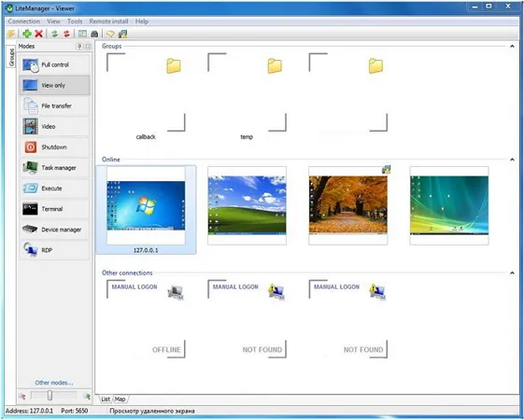The width and height of the screenshot is (524, 420).
Task: Select the autumn trees desktop thumbnail
Action: point(348,206)
